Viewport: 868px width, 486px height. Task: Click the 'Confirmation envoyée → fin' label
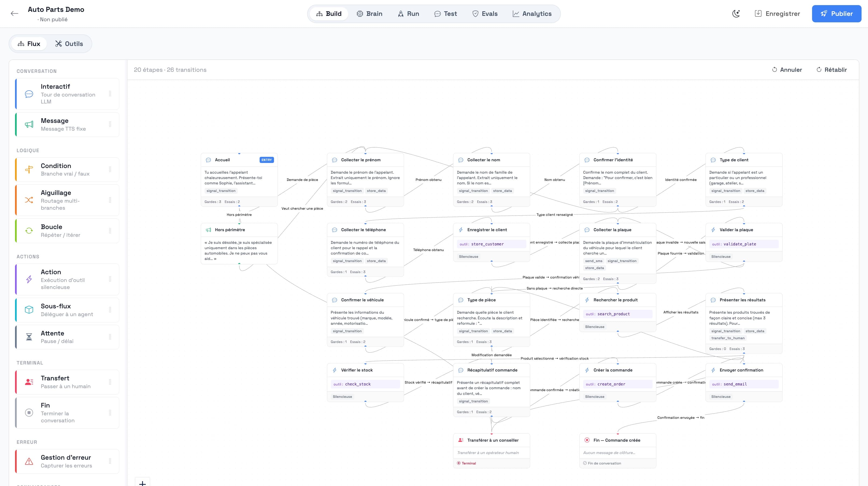point(681,417)
